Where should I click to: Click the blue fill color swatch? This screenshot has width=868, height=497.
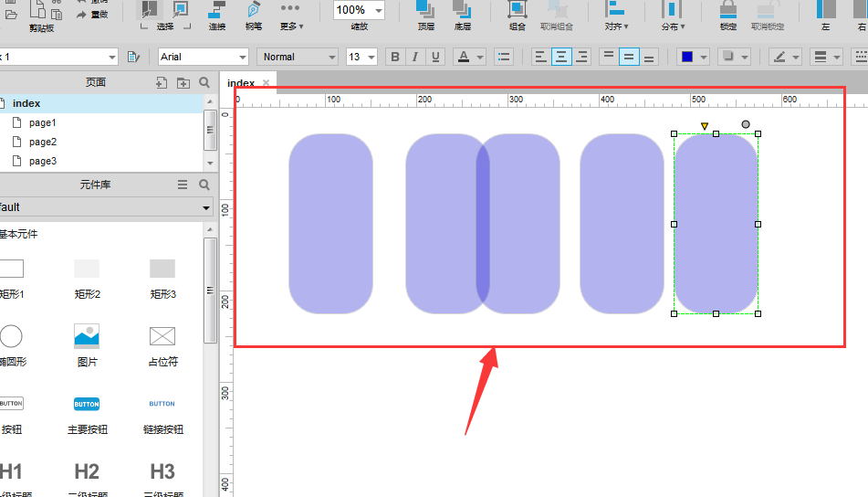(687, 57)
